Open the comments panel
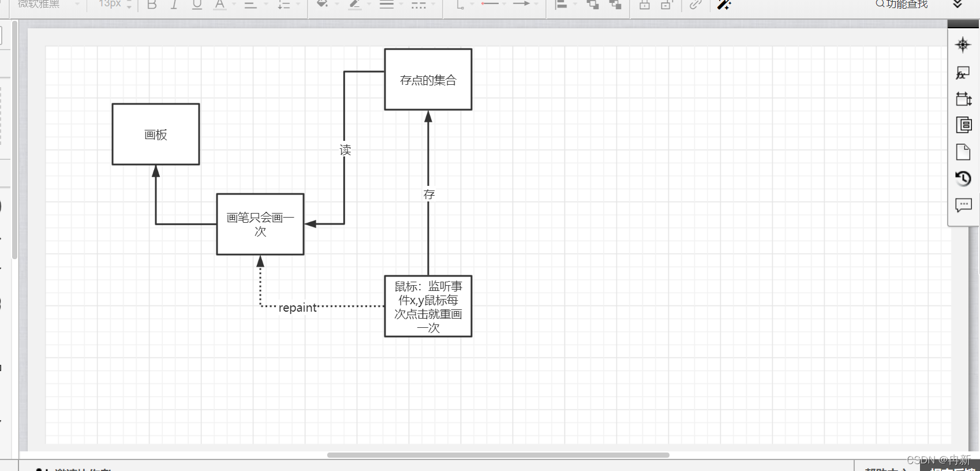The image size is (980, 471). click(x=963, y=205)
